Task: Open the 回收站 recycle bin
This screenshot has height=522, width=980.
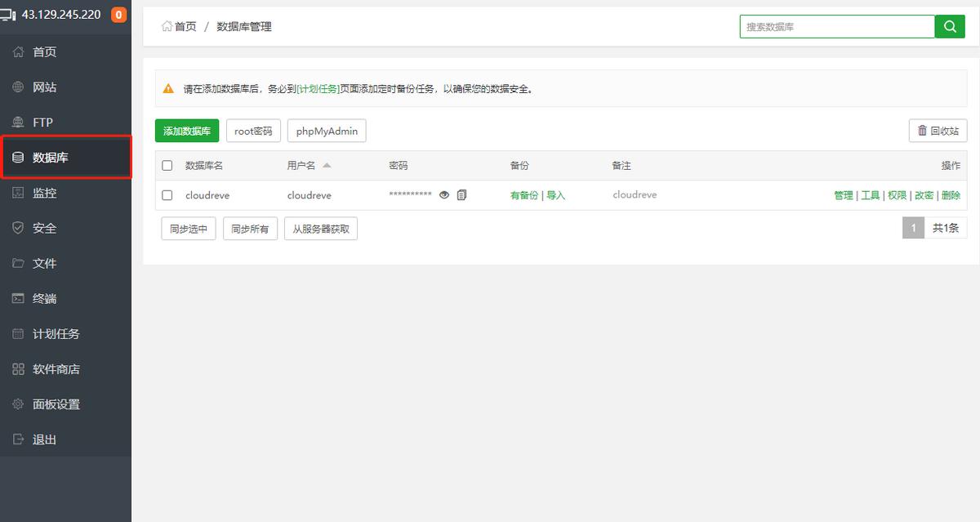Action: 938,130
